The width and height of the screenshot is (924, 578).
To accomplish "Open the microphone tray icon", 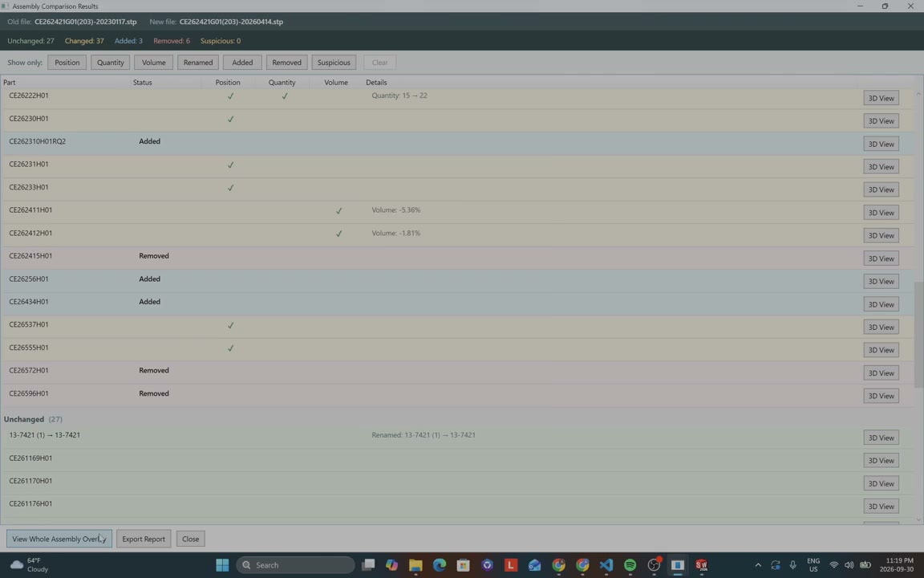I will click(x=792, y=565).
